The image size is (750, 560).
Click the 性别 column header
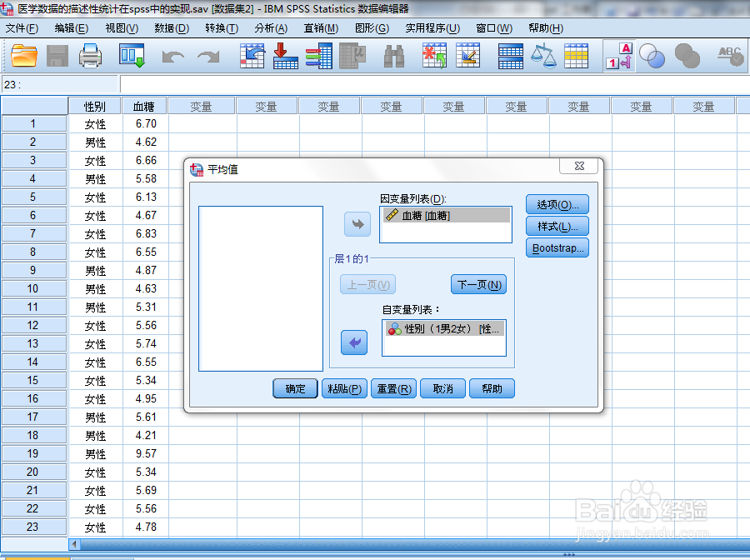(x=95, y=106)
